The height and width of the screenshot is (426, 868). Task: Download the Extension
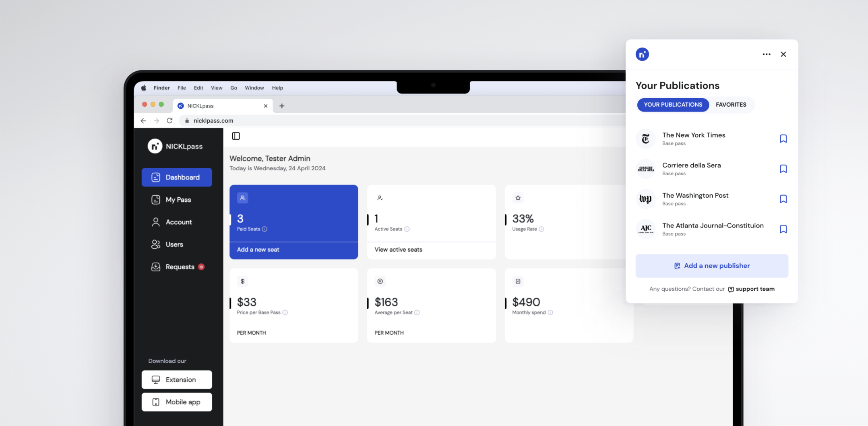tap(177, 380)
